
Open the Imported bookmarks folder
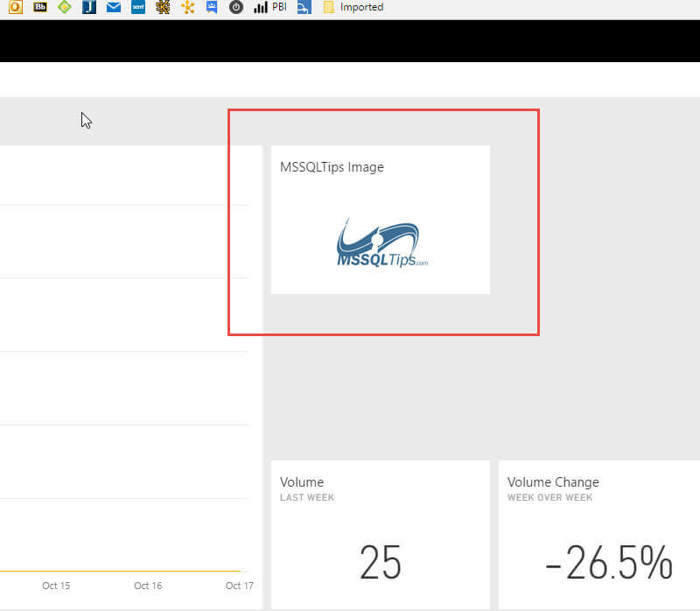pos(353,7)
